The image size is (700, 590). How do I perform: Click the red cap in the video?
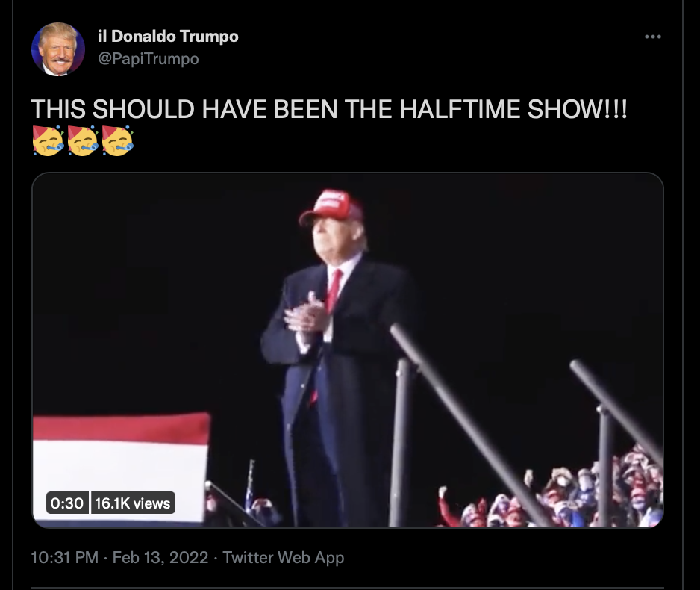[331, 206]
